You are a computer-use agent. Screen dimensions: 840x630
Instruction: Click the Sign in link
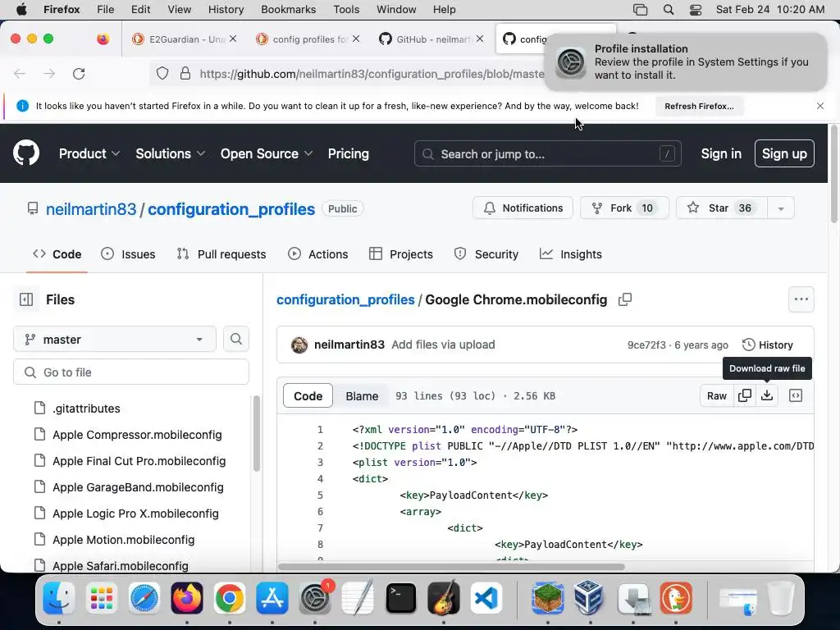click(721, 153)
